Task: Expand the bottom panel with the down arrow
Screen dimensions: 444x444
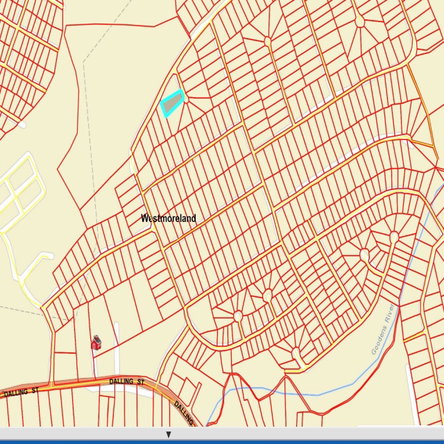Action: [169, 434]
